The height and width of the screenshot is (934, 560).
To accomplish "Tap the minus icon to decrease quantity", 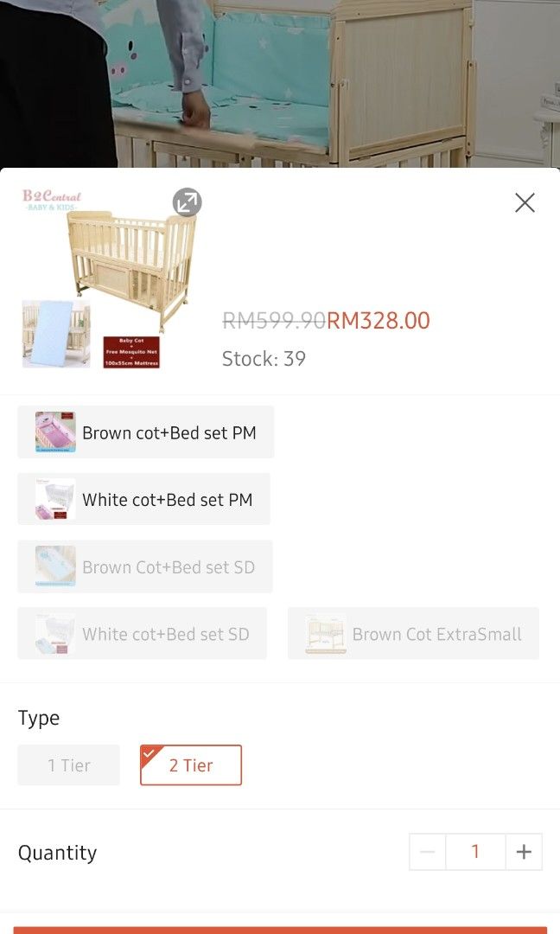I will (427, 852).
